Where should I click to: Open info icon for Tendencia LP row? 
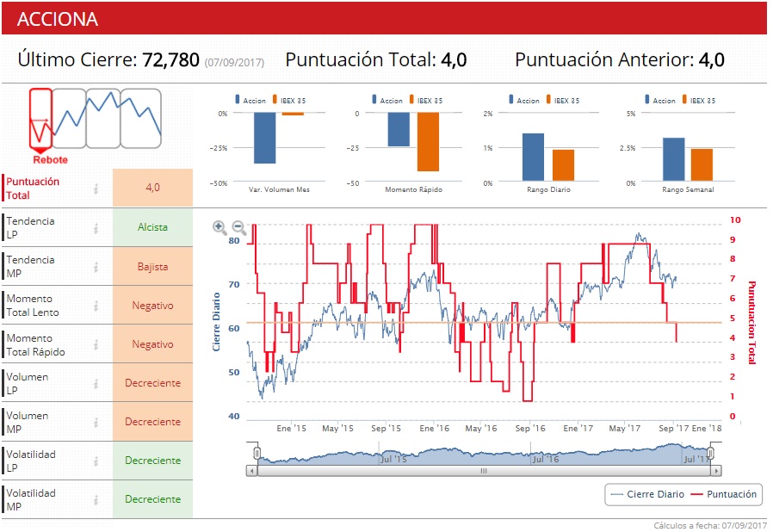[96, 228]
